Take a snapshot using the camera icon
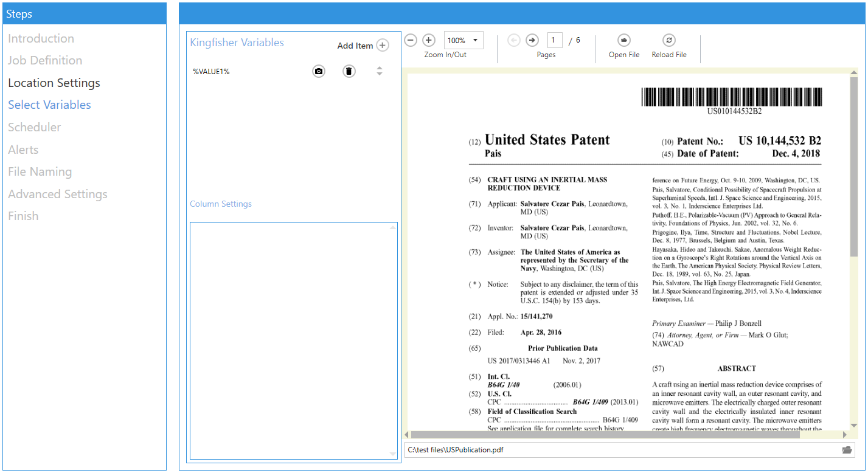868x473 pixels. (x=319, y=71)
